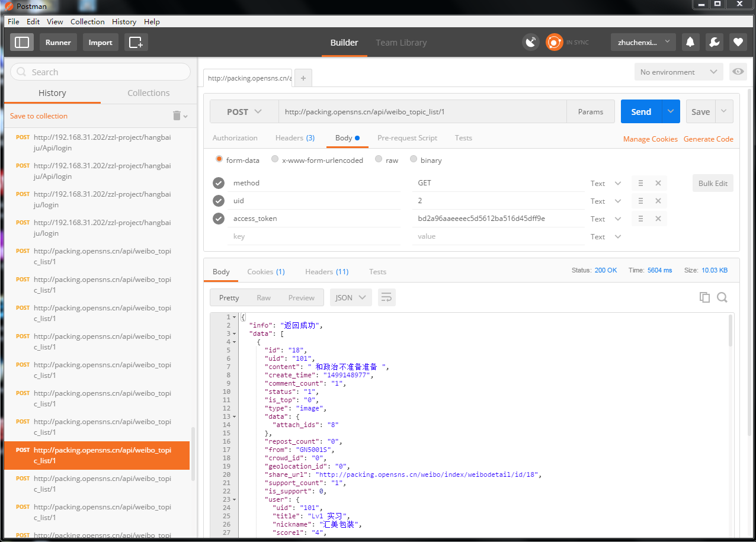Delete the uid row with its X

[x=658, y=201]
